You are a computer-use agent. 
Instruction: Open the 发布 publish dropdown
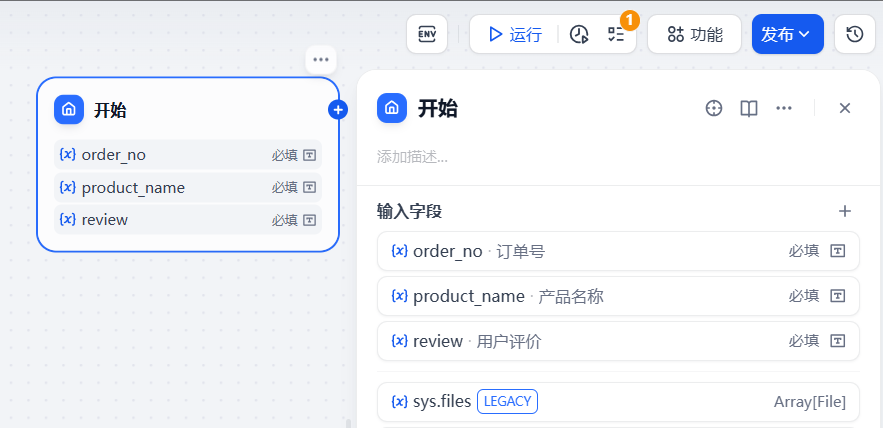click(787, 34)
